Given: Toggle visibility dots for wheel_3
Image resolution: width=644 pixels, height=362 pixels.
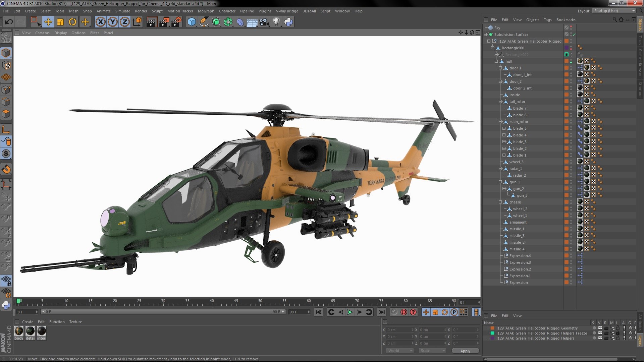Looking at the screenshot, I should (571, 162).
